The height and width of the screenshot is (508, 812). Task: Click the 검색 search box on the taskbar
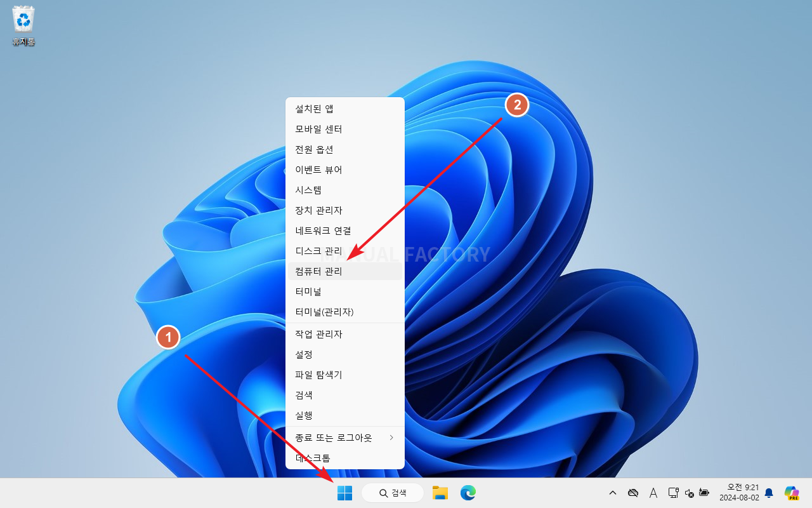393,493
